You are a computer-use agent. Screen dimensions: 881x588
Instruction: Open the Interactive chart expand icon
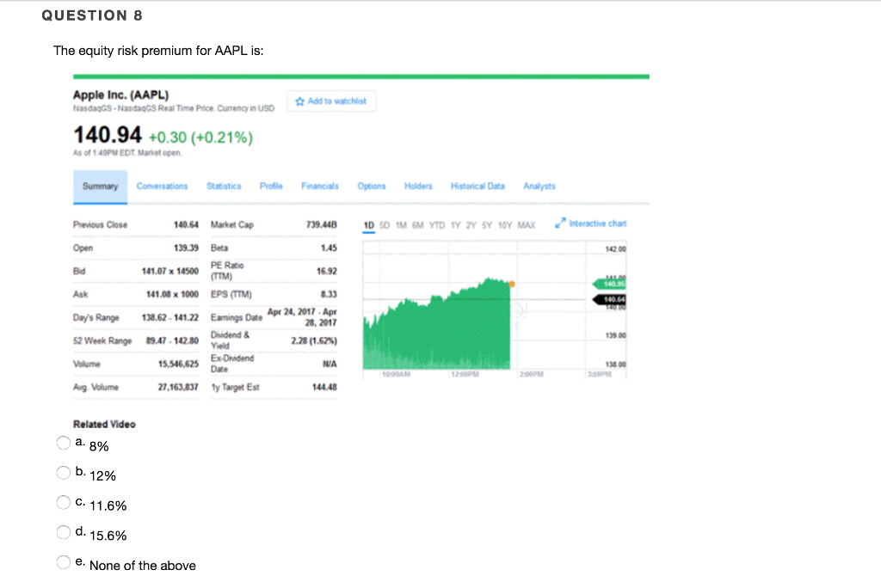[x=561, y=222]
